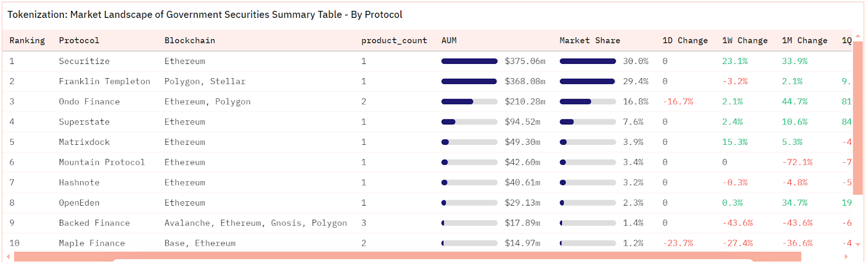Image resolution: width=868 pixels, height=262 pixels.
Task: Click the Blockchain column header
Action: (x=190, y=41)
